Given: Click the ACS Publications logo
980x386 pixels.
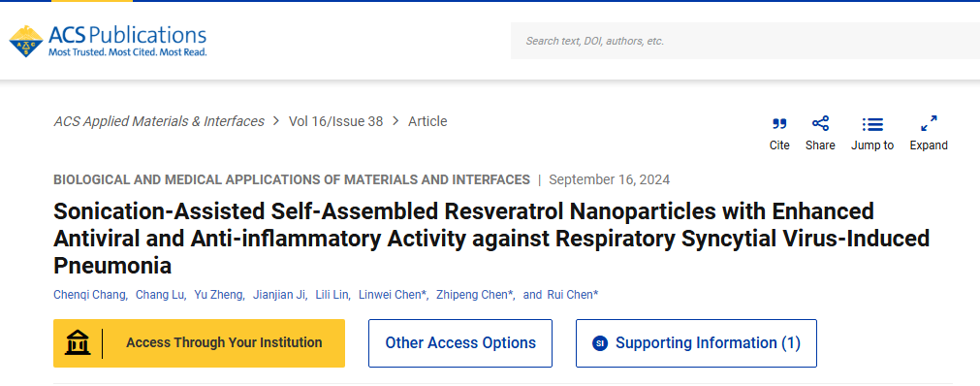Looking at the screenshot, I should click(108, 42).
